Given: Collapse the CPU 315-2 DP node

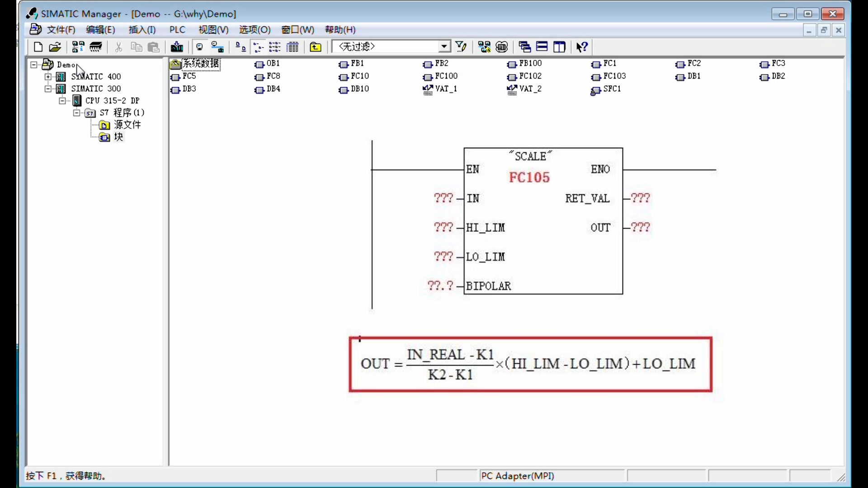Looking at the screenshot, I should pos(62,101).
